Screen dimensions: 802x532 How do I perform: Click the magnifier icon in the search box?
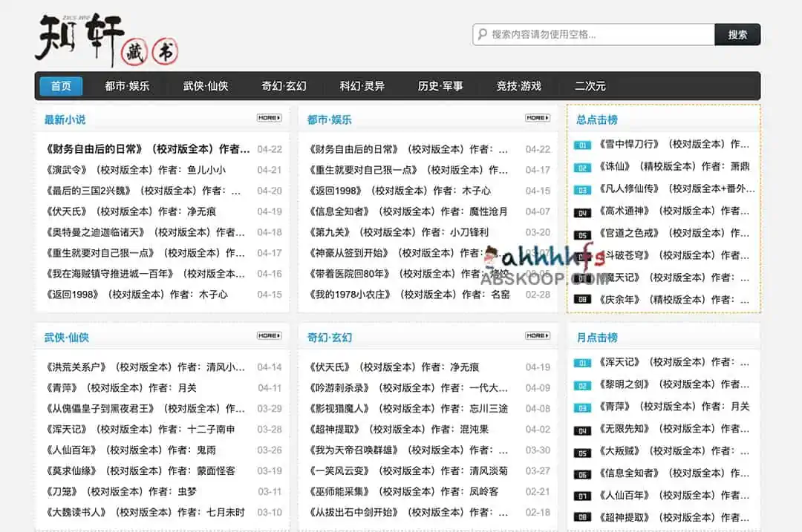pos(483,34)
